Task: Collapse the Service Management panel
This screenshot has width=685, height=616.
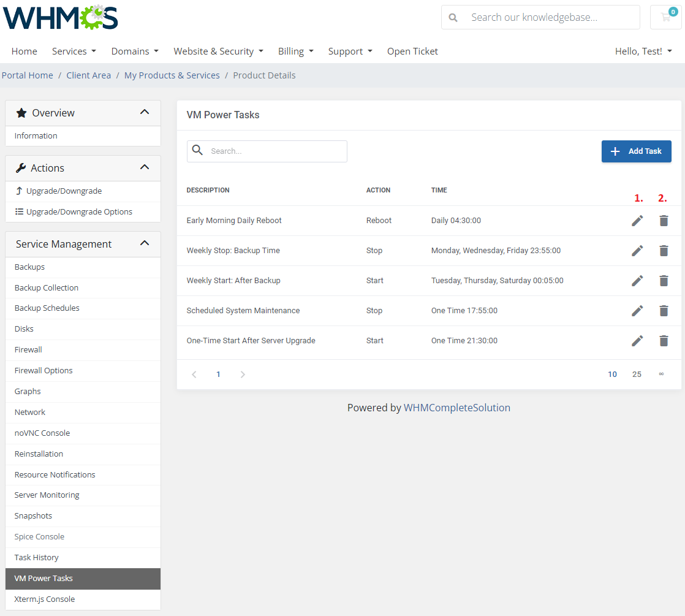Action: point(145,243)
